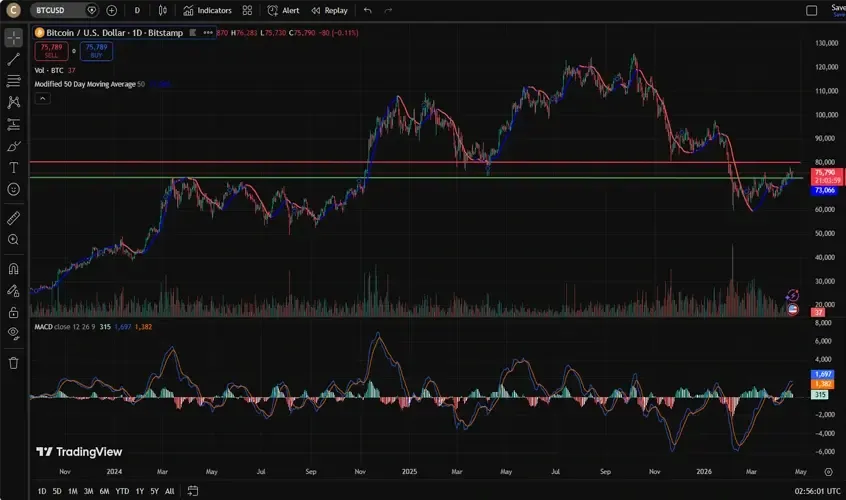Image resolution: width=846 pixels, height=500 pixels.
Task: Select the crosshair cursor tool
Action: 13,37
